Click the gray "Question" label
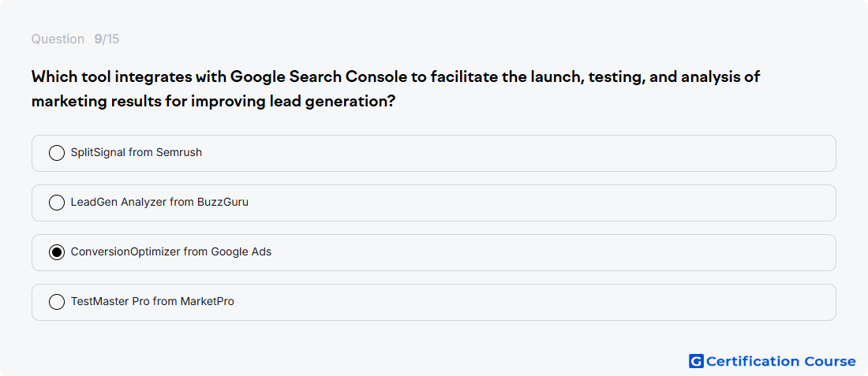Image resolution: width=868 pixels, height=376 pixels. pos(58,39)
